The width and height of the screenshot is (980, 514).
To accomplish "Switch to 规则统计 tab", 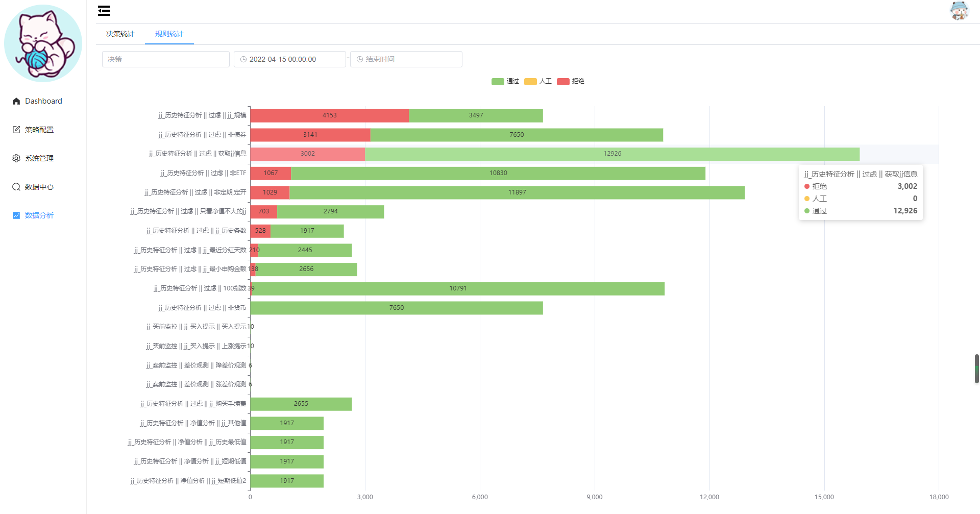I will [x=169, y=34].
